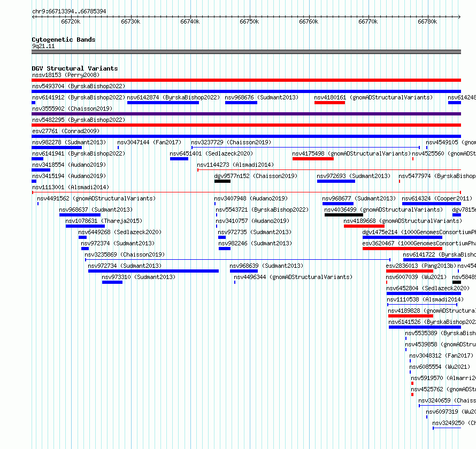The height and width of the screenshot is (449, 476).
Task: Open the nsv973310 (Sudmant2013) label
Action: point(139,277)
